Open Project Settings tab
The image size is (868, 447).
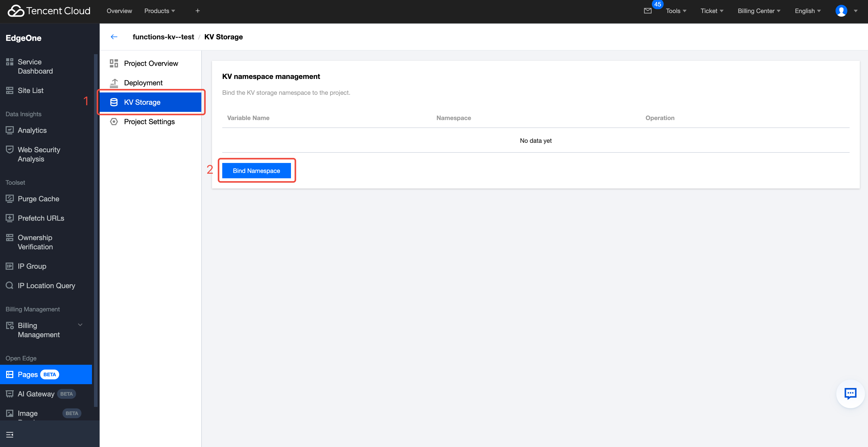pyautogui.click(x=149, y=122)
